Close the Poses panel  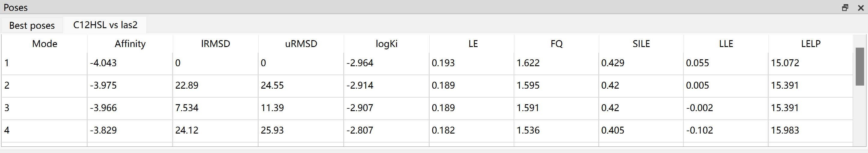coord(860,7)
